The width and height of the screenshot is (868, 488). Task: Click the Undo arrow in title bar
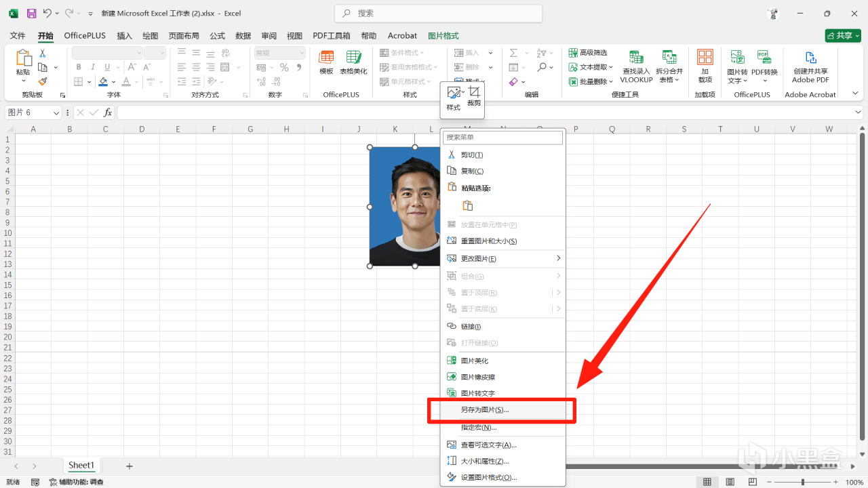47,13
